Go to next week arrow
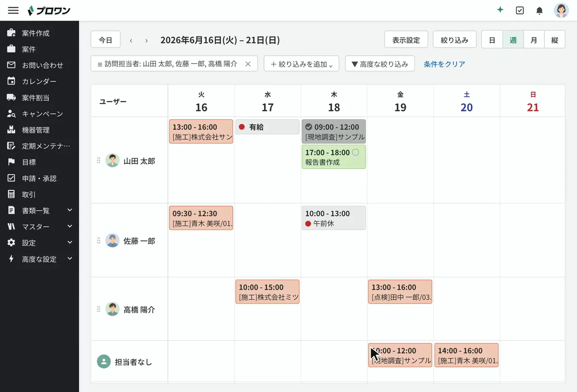This screenshot has height=392, width=577. tap(147, 40)
